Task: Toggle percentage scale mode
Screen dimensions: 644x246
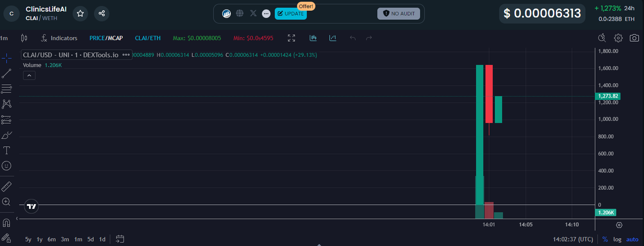Action: [605, 239]
